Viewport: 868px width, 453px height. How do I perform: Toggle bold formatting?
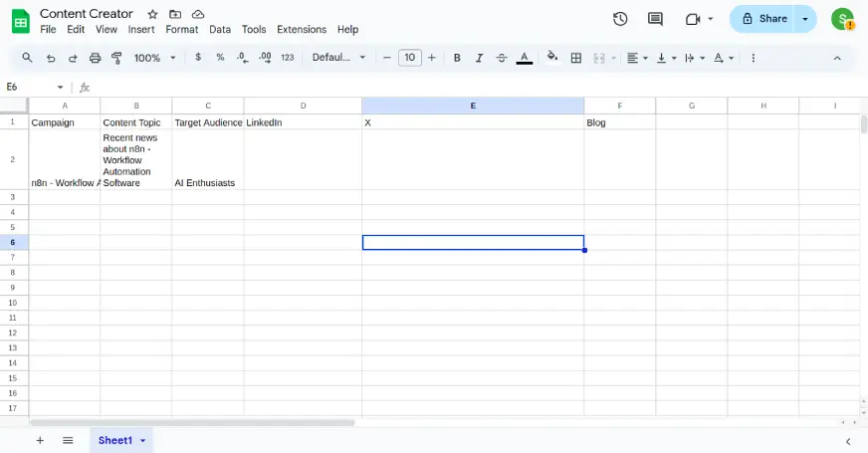coord(457,58)
